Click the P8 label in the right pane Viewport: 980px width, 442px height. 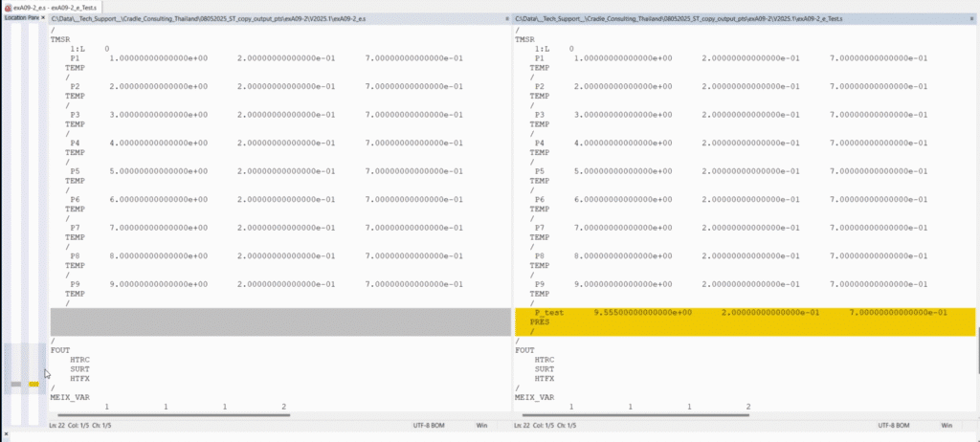pyautogui.click(x=540, y=255)
